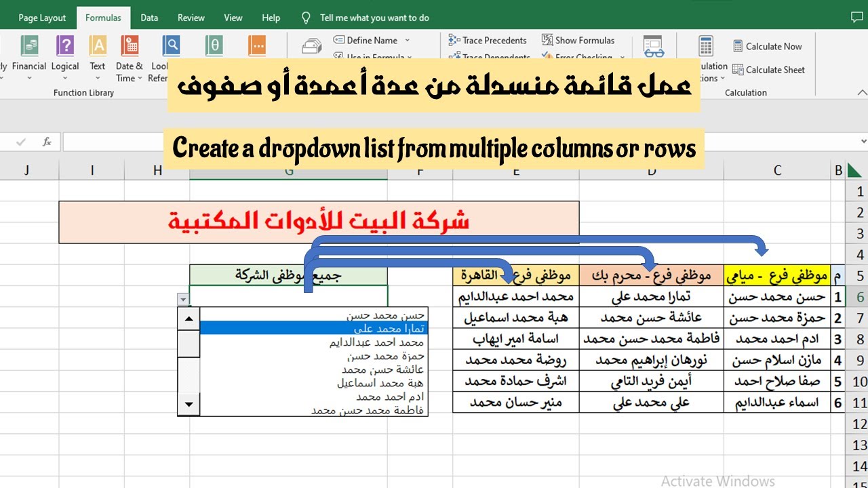Click cell صفا صلاح احمد

point(777,381)
